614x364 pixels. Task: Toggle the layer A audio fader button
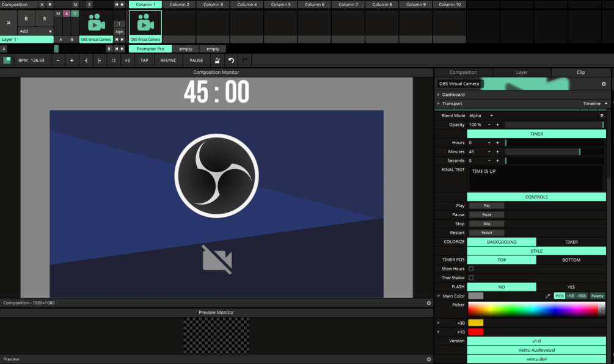click(67, 13)
